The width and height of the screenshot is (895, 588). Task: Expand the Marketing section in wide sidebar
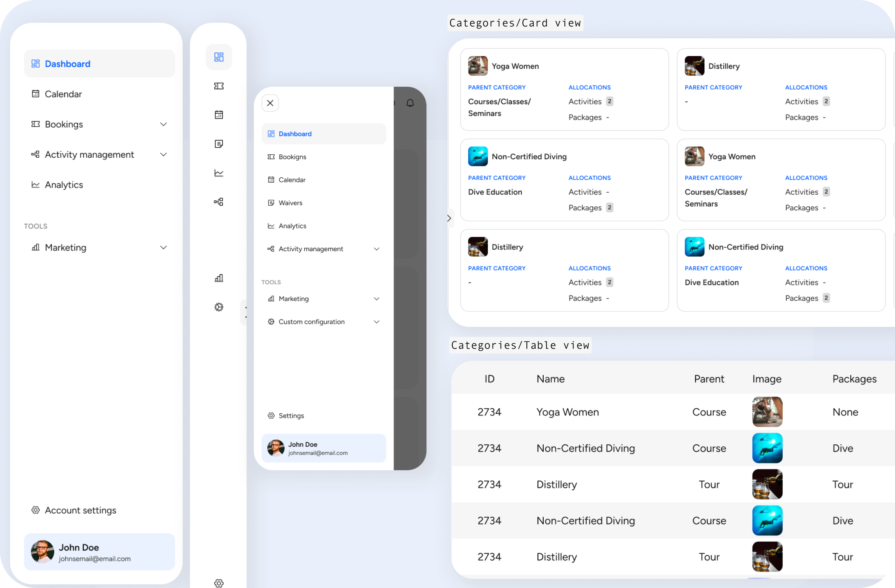click(x=163, y=247)
